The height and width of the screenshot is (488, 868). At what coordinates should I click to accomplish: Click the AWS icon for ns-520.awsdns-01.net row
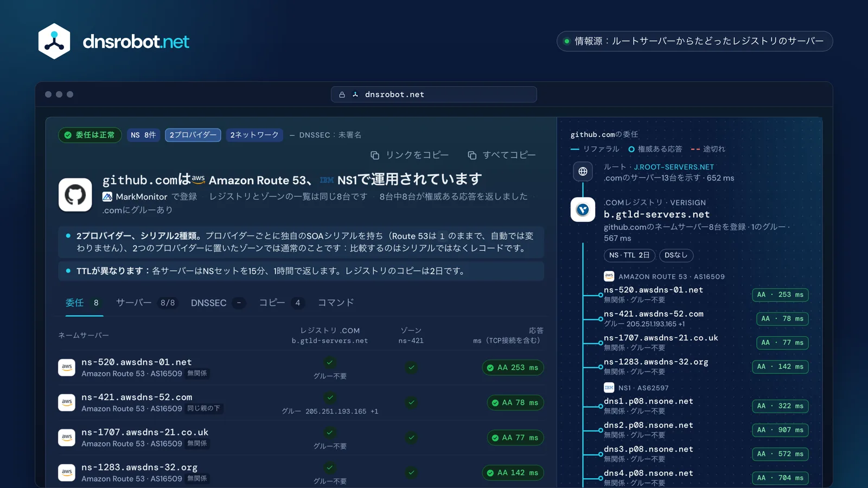(67, 368)
